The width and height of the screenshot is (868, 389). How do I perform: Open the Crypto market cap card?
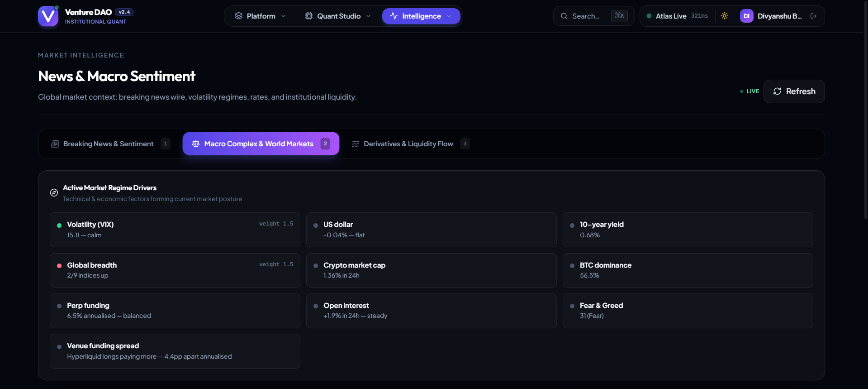431,270
